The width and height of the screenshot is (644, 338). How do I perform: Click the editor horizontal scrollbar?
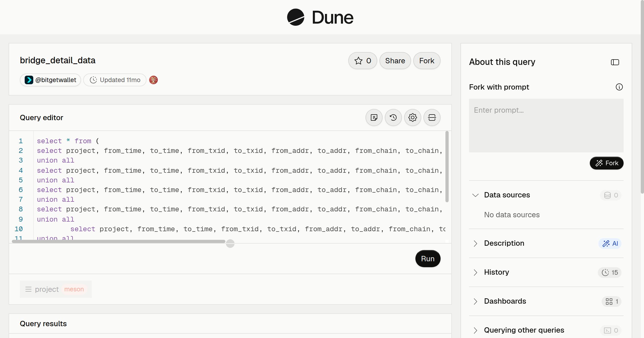click(119, 241)
